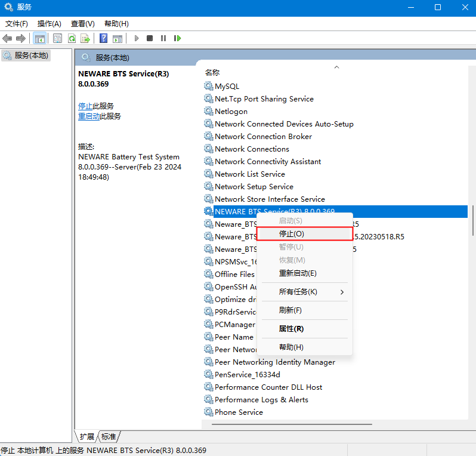
Task: Open the Help question mark icon
Action: 104,39
